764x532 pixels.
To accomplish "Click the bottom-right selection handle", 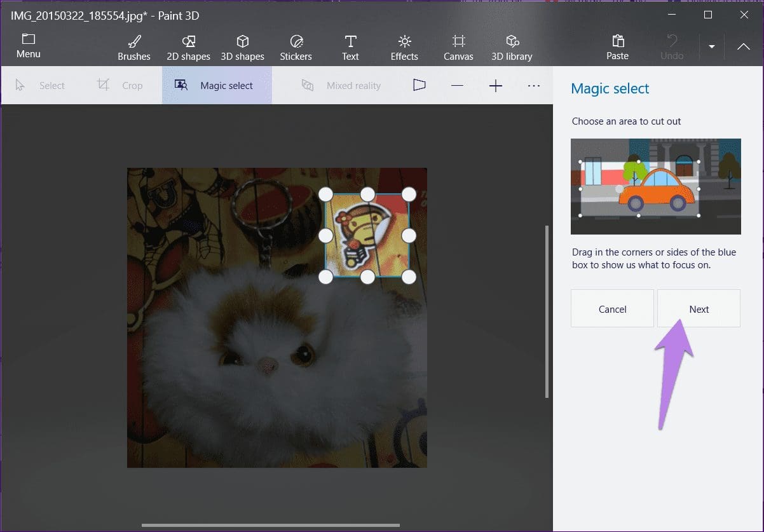I will pyautogui.click(x=409, y=277).
